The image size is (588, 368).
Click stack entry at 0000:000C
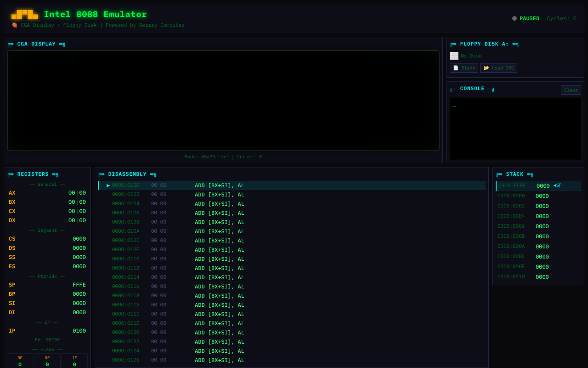(x=538, y=257)
